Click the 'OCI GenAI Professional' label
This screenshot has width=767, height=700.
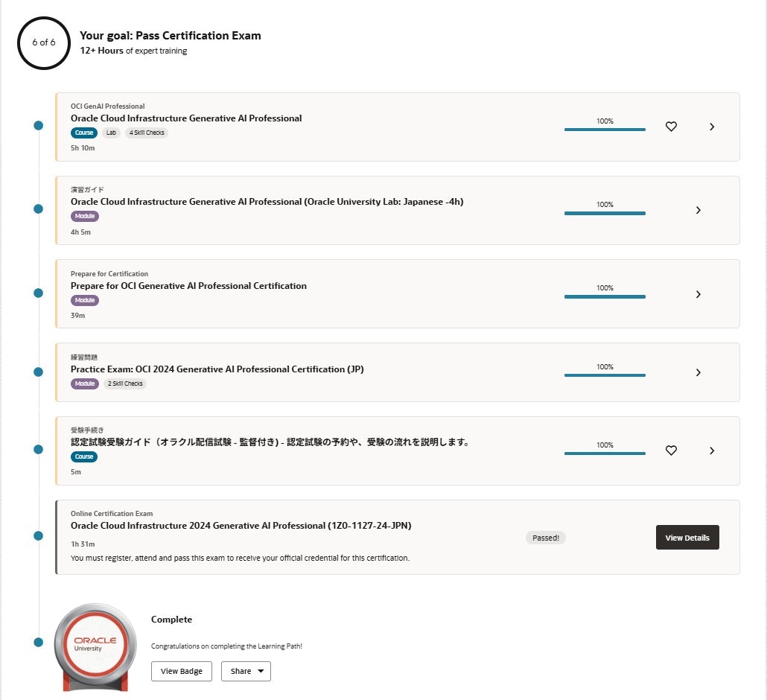[108, 106]
